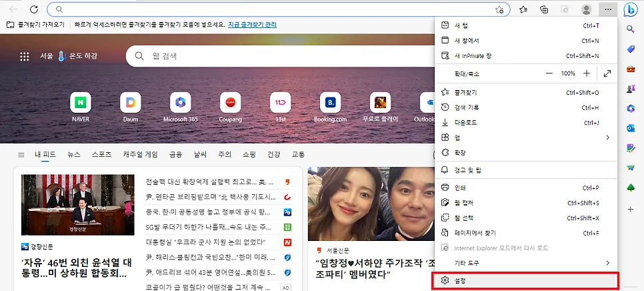Choose 페이지에서 찾기 from the menu
This screenshot has height=291, width=644.
526,233
